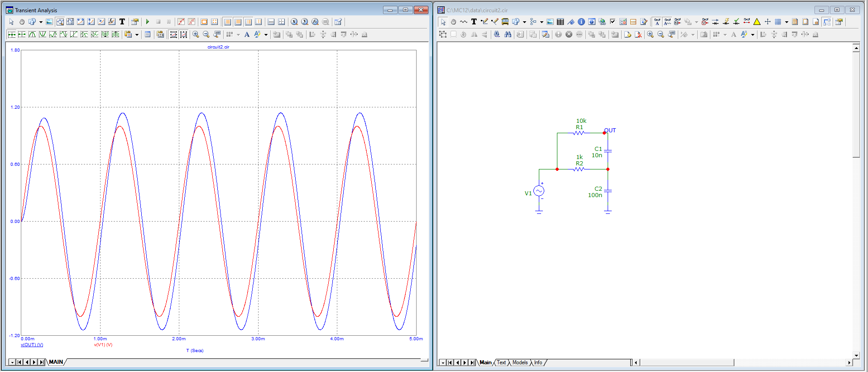The image size is (868, 372).
Task: Zoom out on the schematic
Action: (x=661, y=34)
